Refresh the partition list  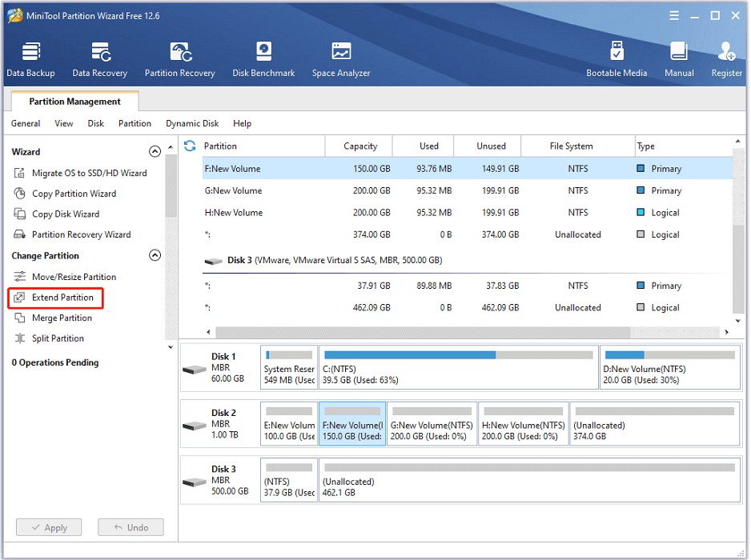[190, 146]
